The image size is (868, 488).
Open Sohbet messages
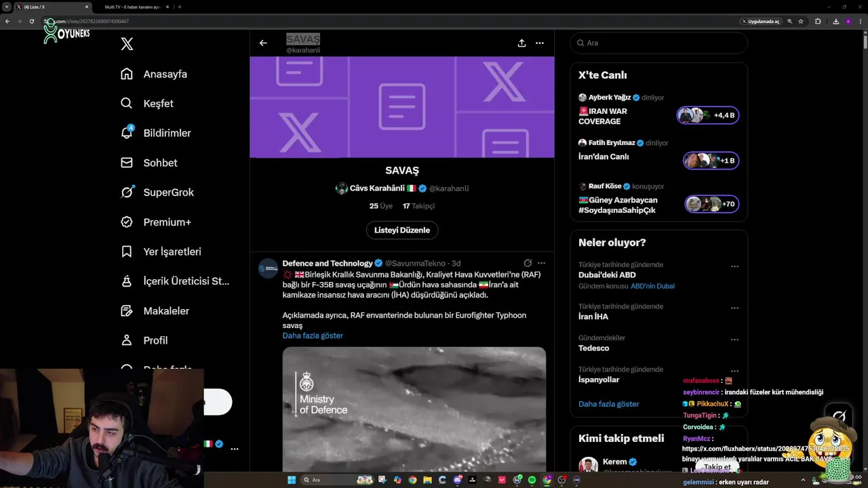pos(149,163)
